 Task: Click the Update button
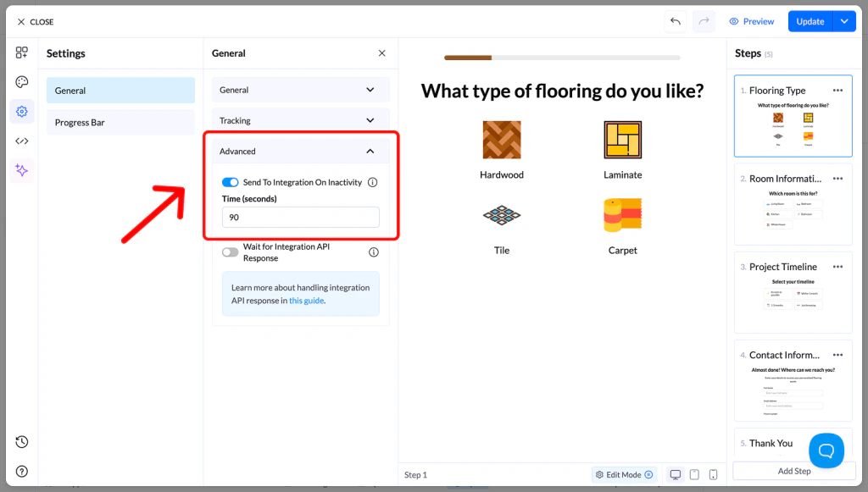[x=810, y=21]
